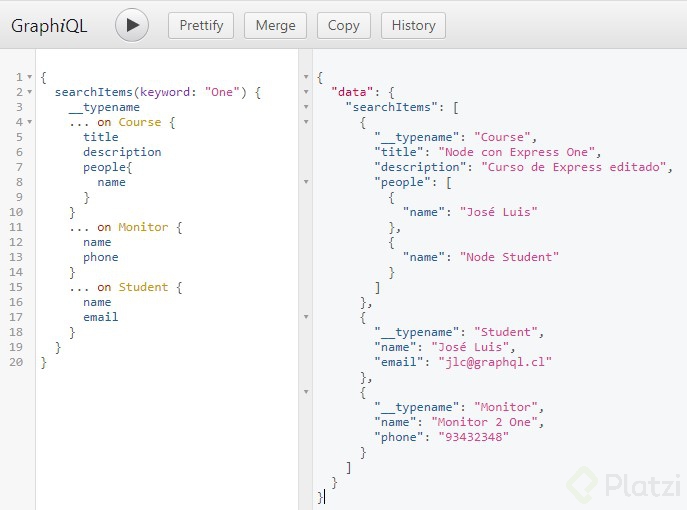Click description field on line 6
The height and width of the screenshot is (510, 687).
click(122, 152)
